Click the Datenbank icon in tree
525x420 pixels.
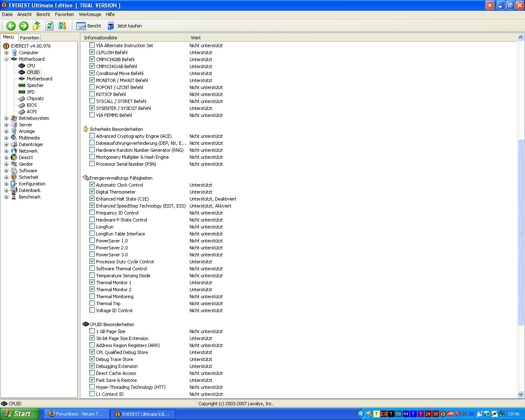pyautogui.click(x=14, y=190)
